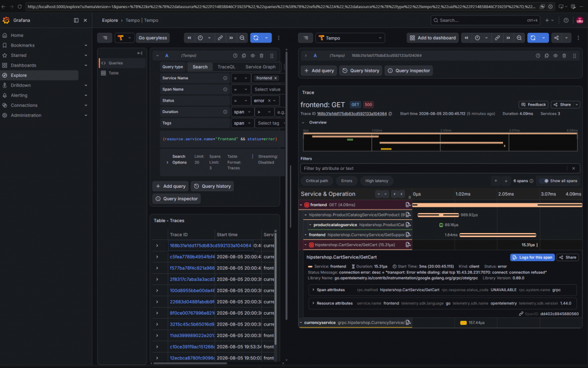This screenshot has width=588, height=368.
Task: Clear the error status value
Action: [x=269, y=100]
